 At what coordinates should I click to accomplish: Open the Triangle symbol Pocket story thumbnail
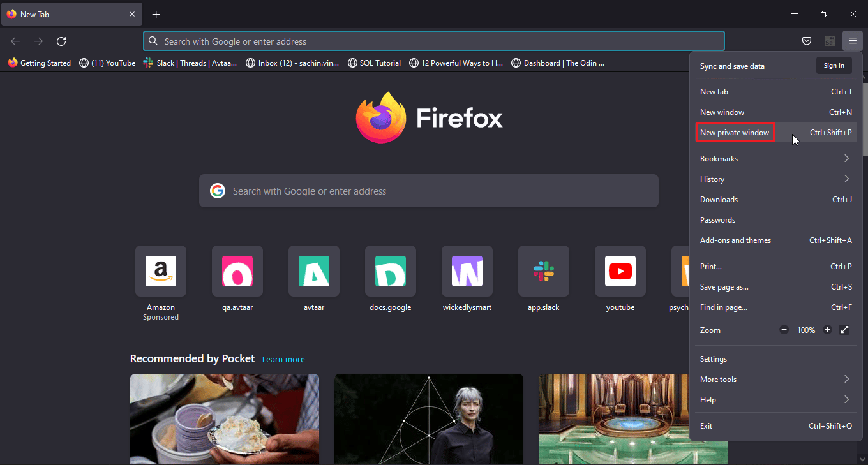(x=428, y=418)
